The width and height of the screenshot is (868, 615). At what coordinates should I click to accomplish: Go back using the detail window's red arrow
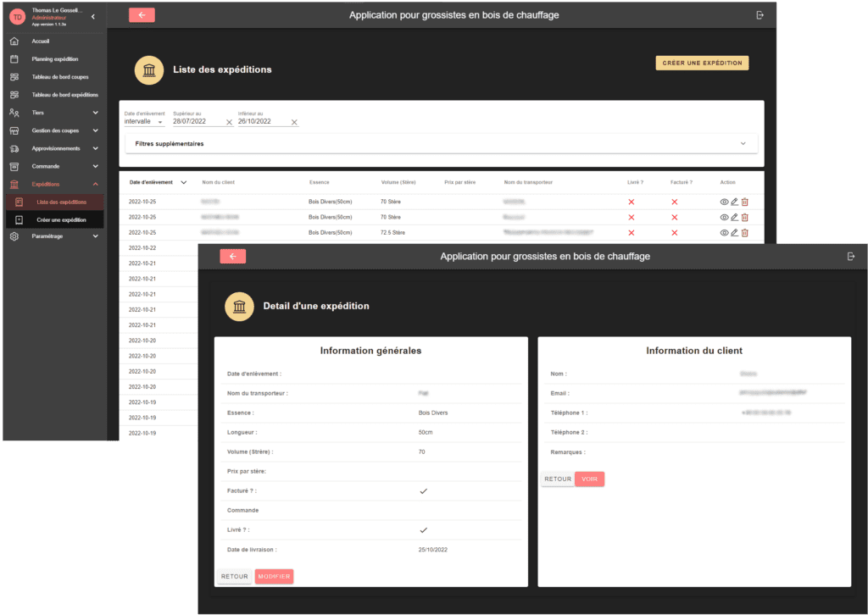pyautogui.click(x=232, y=257)
